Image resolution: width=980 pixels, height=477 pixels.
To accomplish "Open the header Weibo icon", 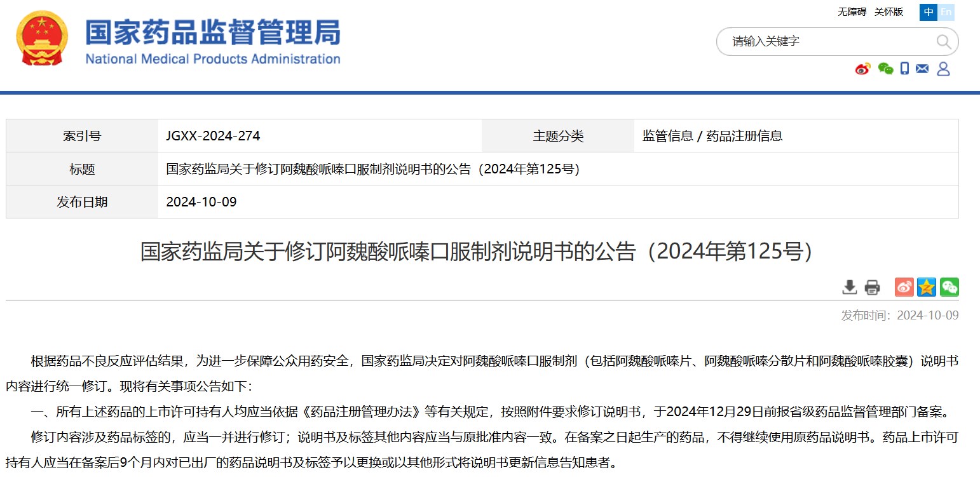I will click(x=862, y=69).
